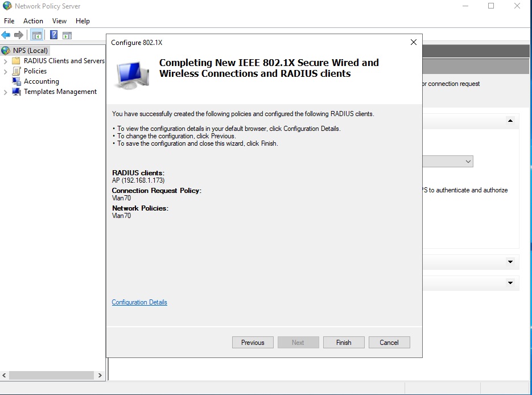
Task: Click Templates Management computer icon
Action: (x=16, y=92)
